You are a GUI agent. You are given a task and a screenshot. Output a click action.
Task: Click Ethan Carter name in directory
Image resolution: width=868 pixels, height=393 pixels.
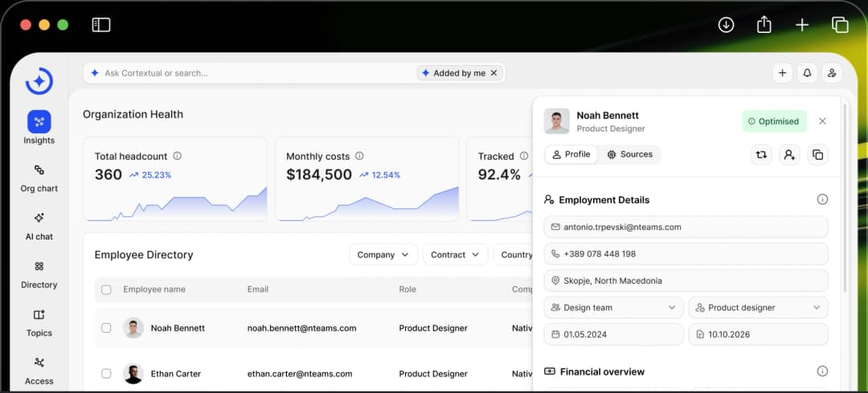pyautogui.click(x=176, y=374)
